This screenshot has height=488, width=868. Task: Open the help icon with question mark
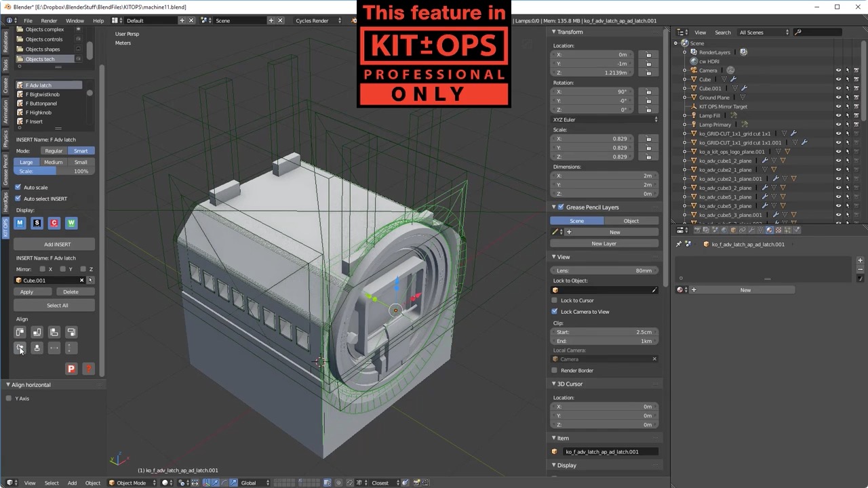[x=88, y=369]
